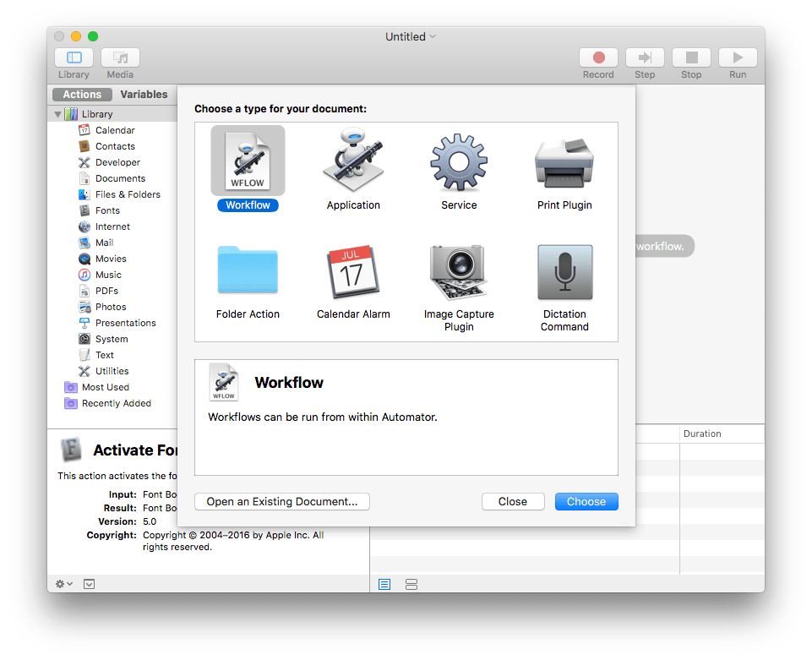
Task: Select the Calendar Alarm icon
Action: click(x=353, y=271)
